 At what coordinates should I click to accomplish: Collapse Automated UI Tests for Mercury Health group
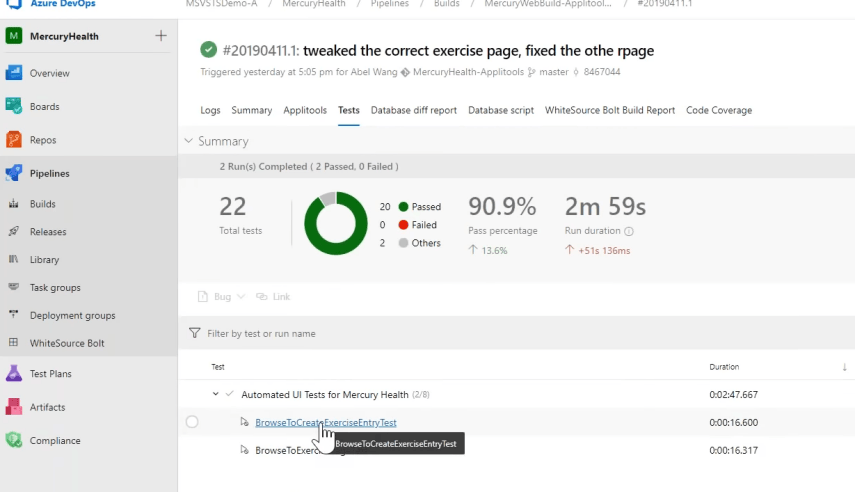(215, 394)
